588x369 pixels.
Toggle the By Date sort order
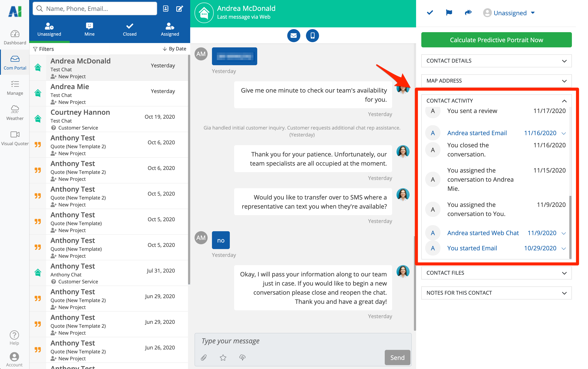coord(174,49)
